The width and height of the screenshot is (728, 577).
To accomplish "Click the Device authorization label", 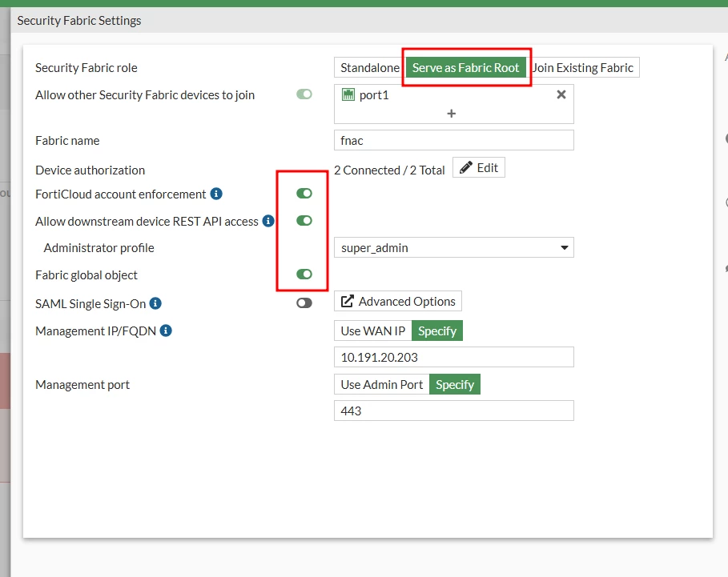I will [x=90, y=170].
